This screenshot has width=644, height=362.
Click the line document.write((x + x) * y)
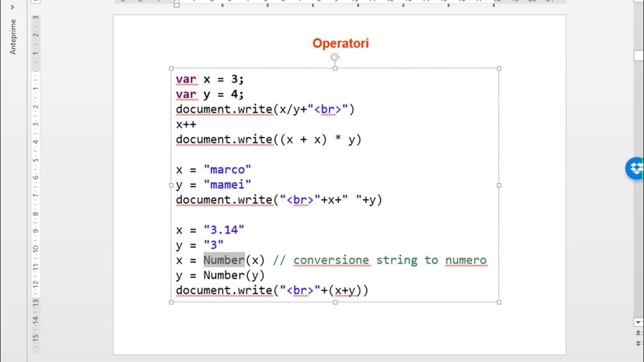coord(269,140)
